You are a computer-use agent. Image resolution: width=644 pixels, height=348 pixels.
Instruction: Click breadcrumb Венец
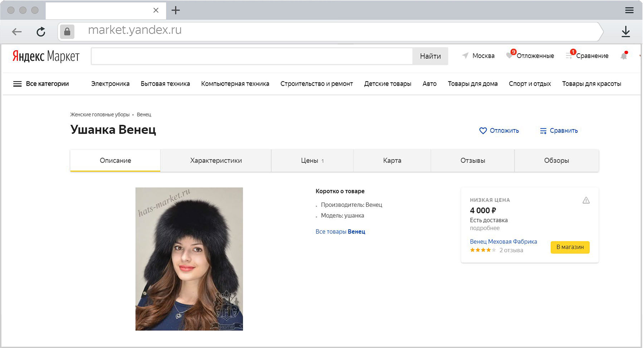(x=144, y=115)
